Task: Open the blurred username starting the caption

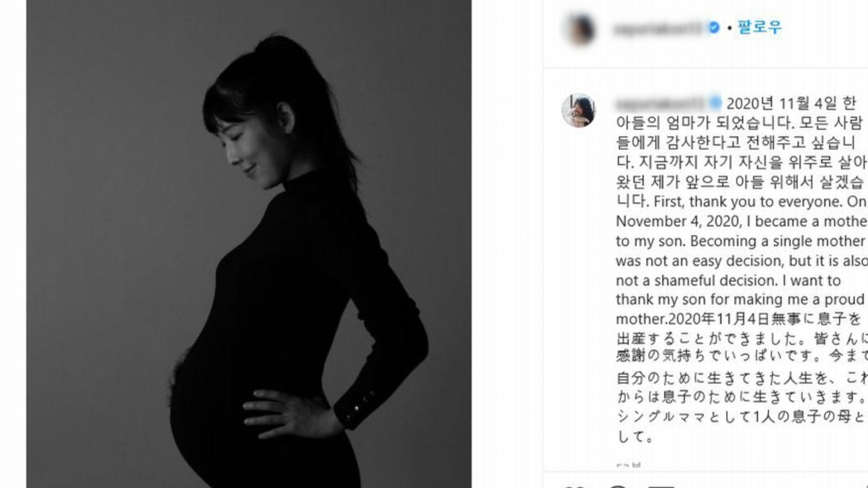Action: 661,102
